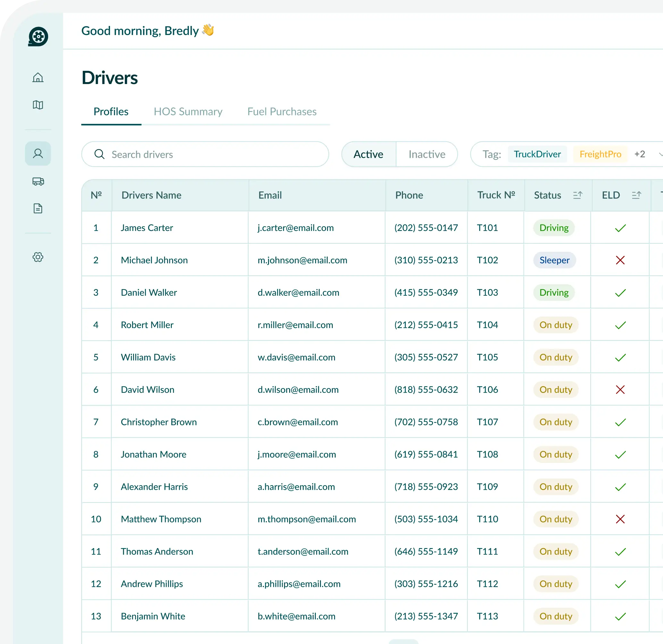Click ELD checkmark for Thomas Anderson
This screenshot has height=644, width=663.
(x=620, y=552)
